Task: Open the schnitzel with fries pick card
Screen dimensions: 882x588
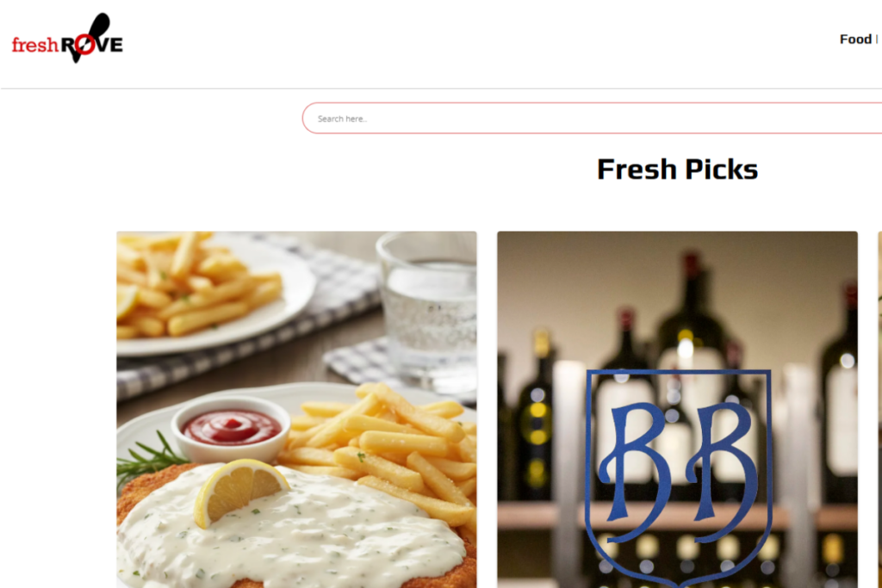Action: pyautogui.click(x=296, y=409)
